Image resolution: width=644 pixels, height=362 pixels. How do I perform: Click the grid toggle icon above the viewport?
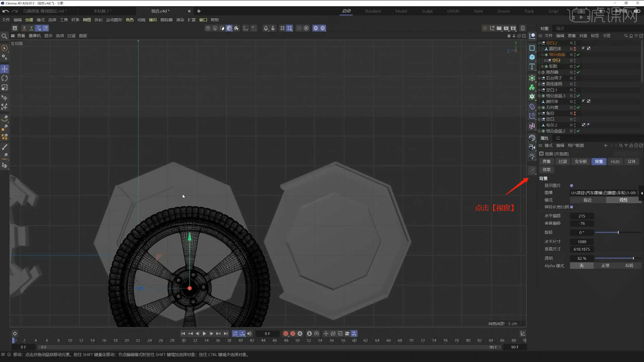tap(282, 28)
